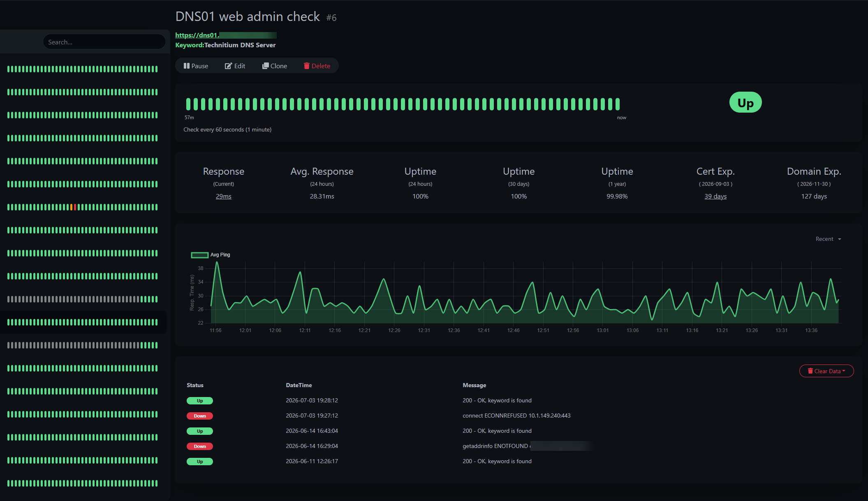This screenshot has width=868, height=501.
Task: Click the Check every 60 seconds text
Action: click(x=227, y=129)
